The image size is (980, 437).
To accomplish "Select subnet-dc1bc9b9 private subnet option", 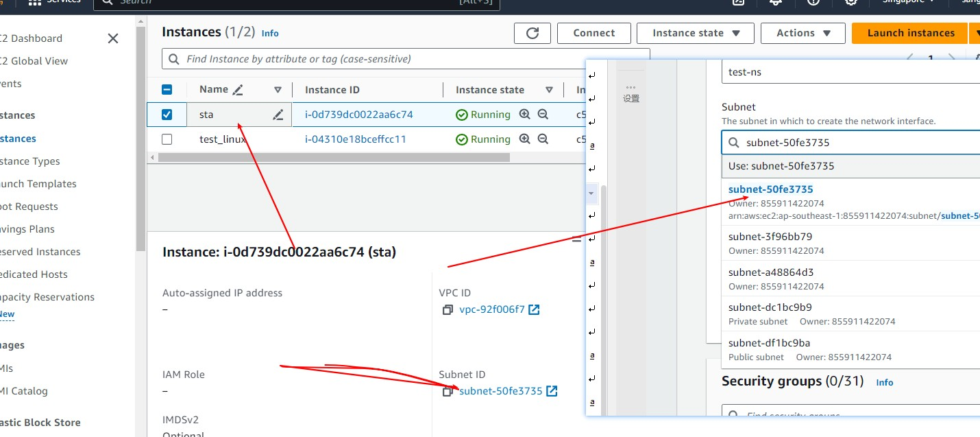I will 850,314.
